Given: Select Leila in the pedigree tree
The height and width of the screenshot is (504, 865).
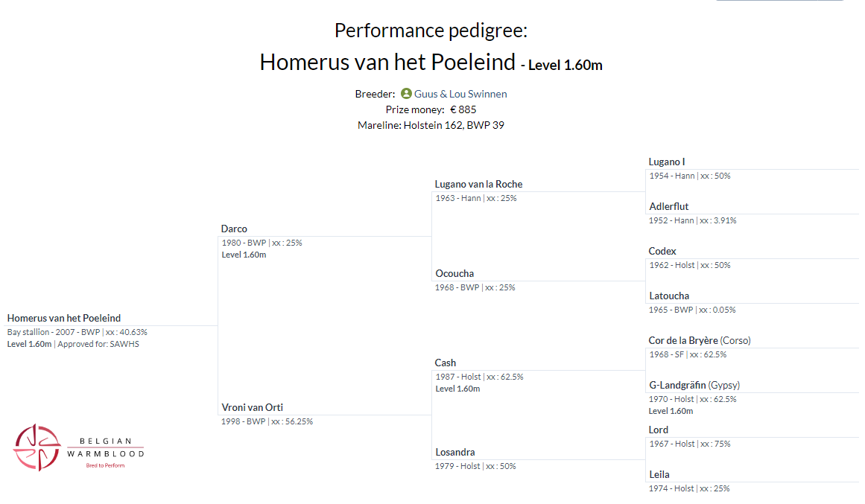Looking at the screenshot, I should (x=659, y=474).
